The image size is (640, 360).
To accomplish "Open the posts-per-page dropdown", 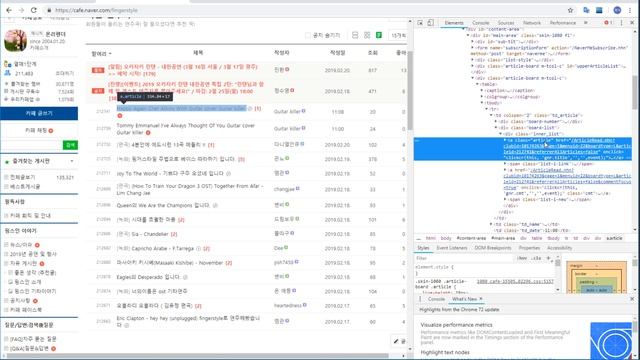I will (x=398, y=36).
